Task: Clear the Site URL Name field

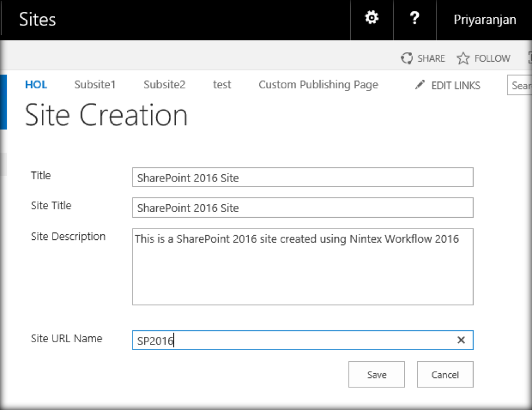Action: click(461, 340)
